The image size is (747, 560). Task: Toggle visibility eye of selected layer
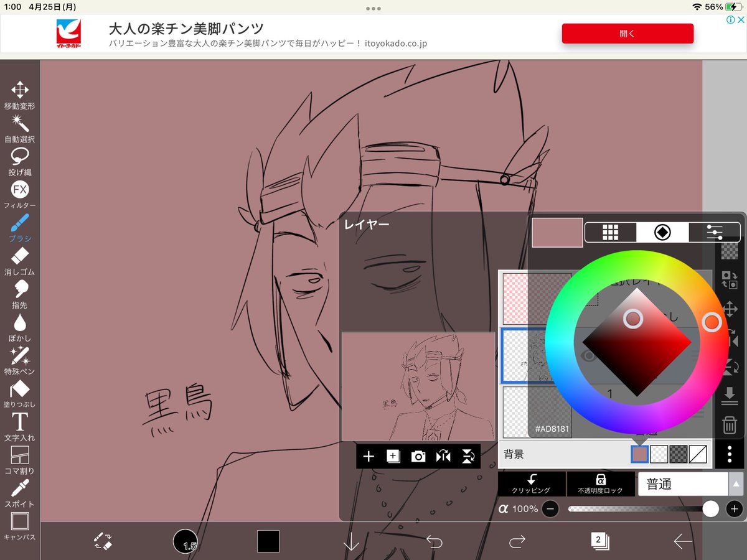pyautogui.click(x=588, y=355)
